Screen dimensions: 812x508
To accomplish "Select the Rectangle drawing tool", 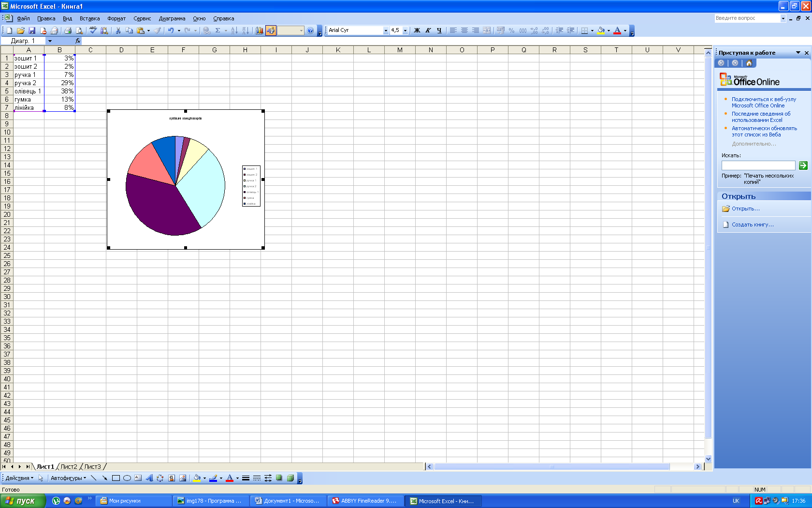I will [x=116, y=478].
